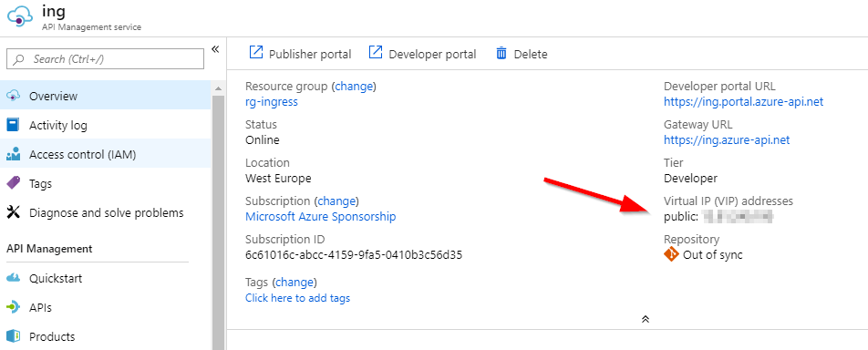
Task: Click the wrench Diagnose icon
Action: (13, 212)
